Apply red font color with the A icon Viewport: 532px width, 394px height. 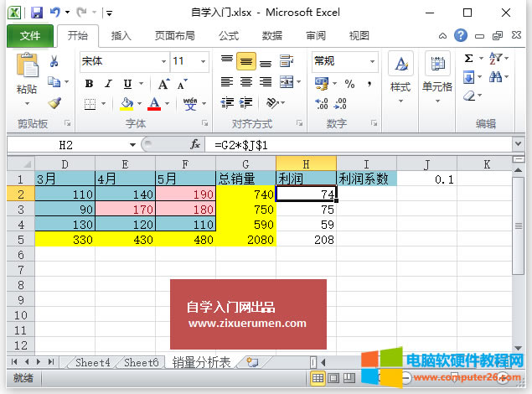(154, 103)
